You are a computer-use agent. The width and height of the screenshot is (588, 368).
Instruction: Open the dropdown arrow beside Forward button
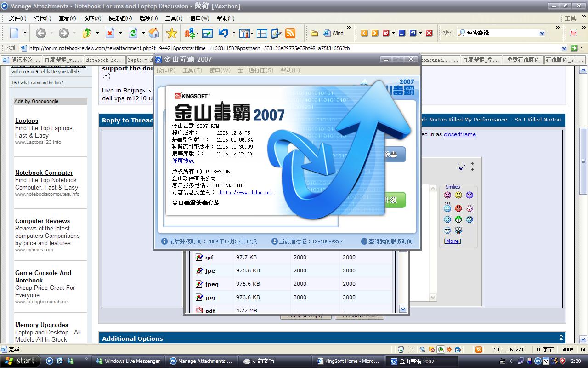[x=75, y=33]
